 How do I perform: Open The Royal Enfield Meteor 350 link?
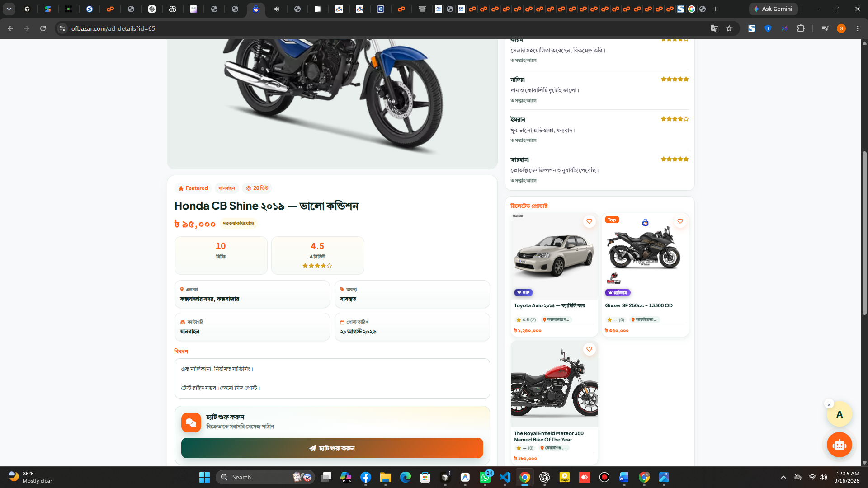pyautogui.click(x=549, y=436)
